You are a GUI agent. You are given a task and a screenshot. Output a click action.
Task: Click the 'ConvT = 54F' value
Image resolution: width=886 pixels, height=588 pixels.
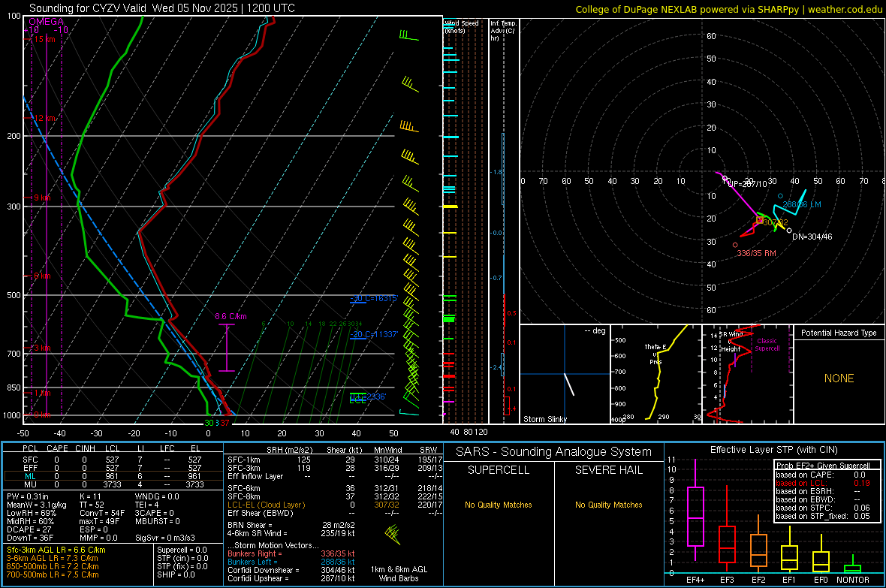tap(102, 514)
